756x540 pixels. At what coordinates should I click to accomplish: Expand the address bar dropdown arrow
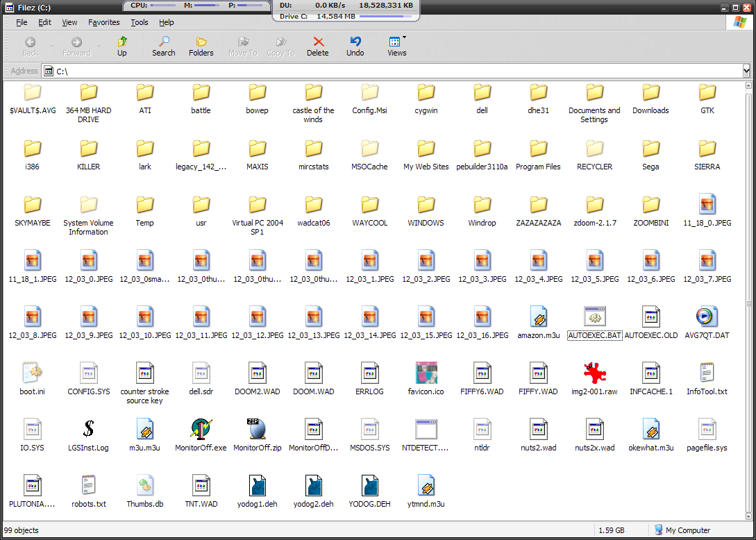point(746,71)
